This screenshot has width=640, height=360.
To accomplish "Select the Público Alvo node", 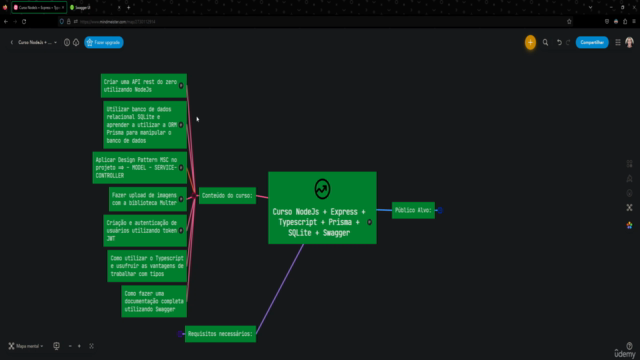I will pos(413,210).
